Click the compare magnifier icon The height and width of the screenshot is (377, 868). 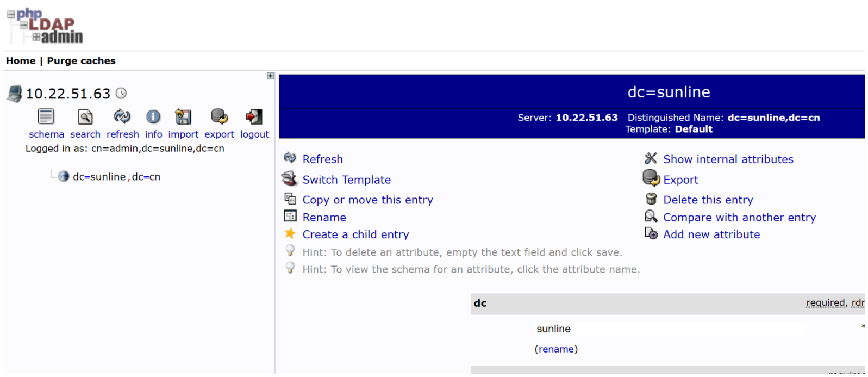[651, 216]
